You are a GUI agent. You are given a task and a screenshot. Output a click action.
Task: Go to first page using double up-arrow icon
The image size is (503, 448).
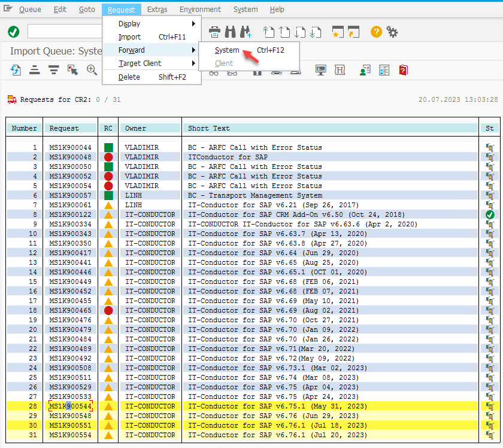click(268, 32)
